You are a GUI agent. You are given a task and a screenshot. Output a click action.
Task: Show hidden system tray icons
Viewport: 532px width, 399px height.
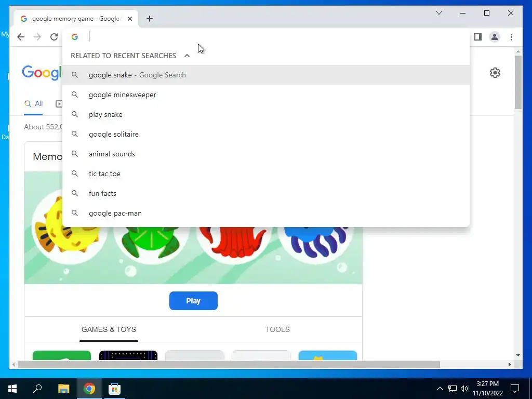440,389
